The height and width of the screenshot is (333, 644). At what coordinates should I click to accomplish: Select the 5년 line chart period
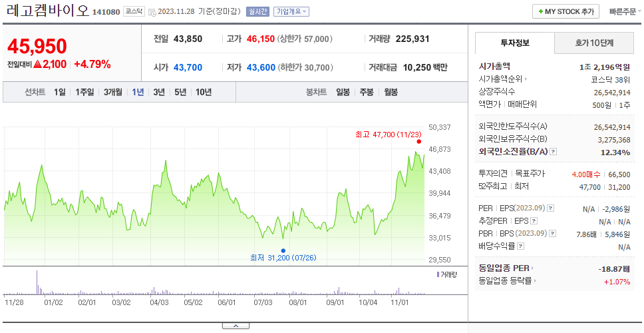click(180, 92)
